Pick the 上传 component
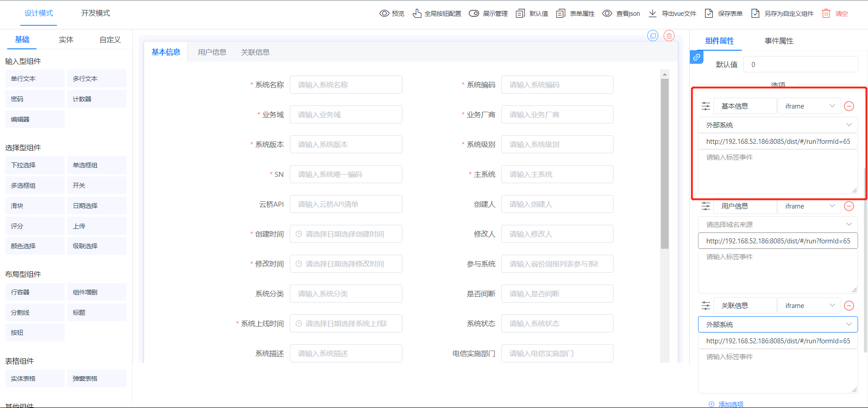Image resolution: width=868 pixels, height=408 pixels. tap(97, 226)
